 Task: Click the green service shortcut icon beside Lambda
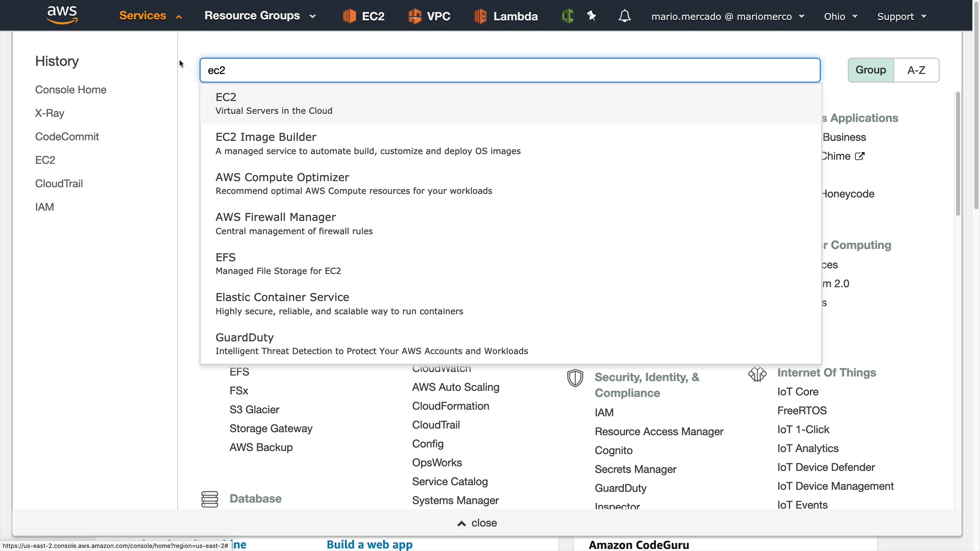[567, 16]
